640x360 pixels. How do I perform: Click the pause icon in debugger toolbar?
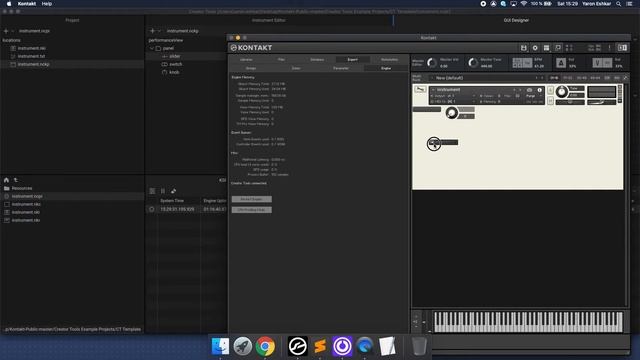163,191
